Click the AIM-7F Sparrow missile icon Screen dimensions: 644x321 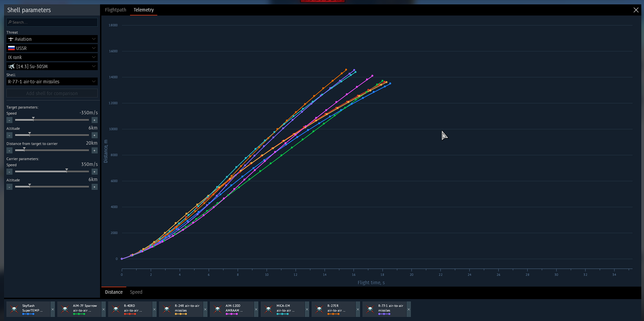point(65,309)
